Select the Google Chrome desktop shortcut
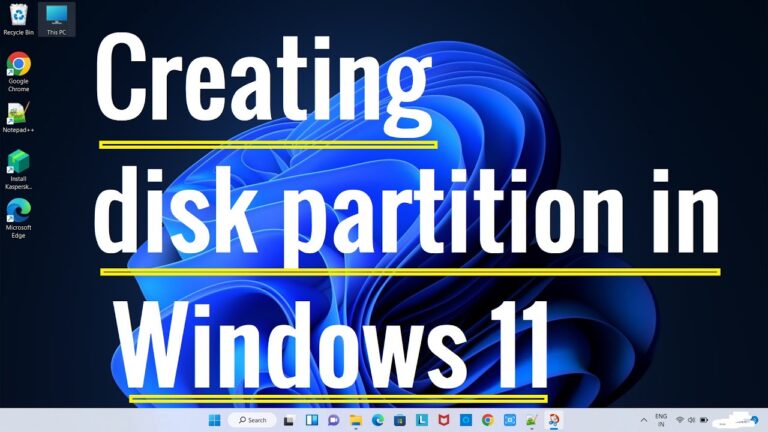This screenshot has width=768, height=432. (x=19, y=72)
